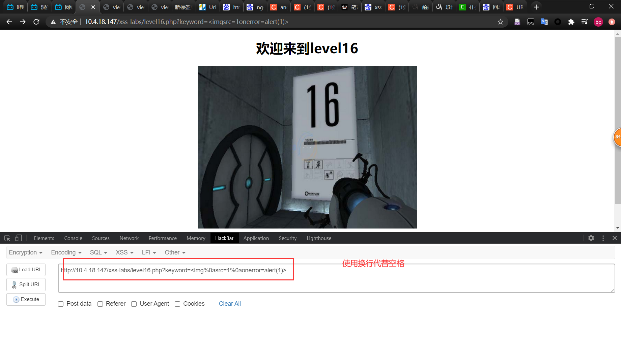Go forward to next page
This screenshot has height=364, width=621.
(23, 22)
